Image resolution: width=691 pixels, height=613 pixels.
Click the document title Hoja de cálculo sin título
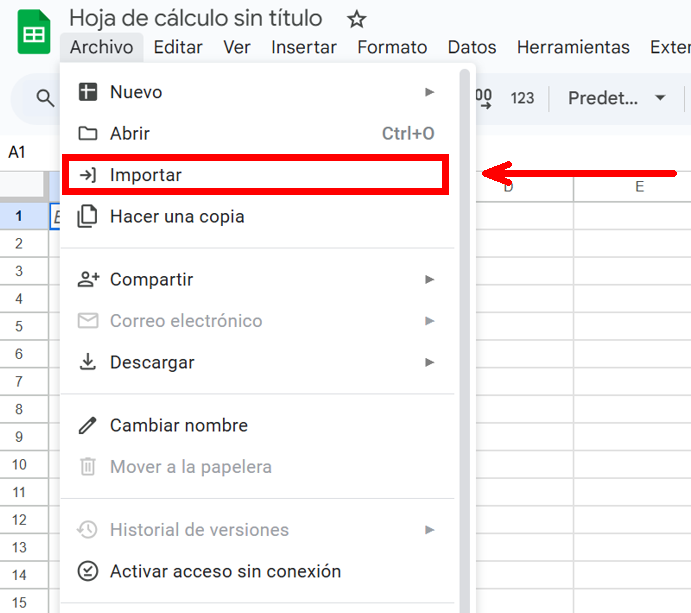(196, 19)
